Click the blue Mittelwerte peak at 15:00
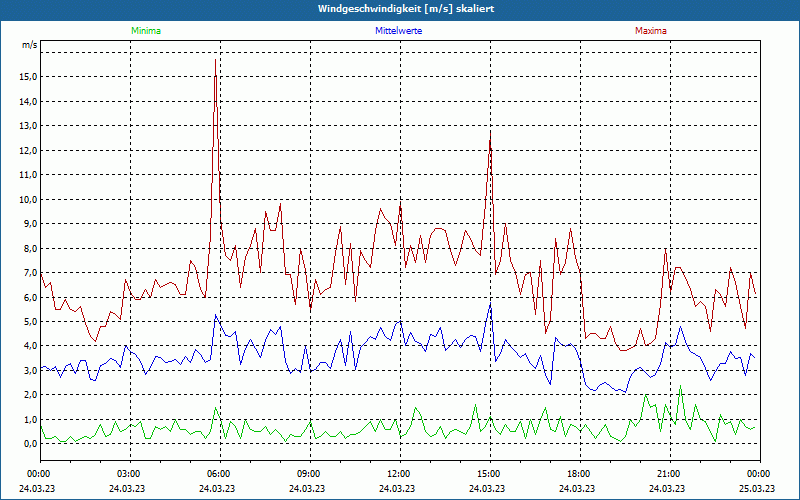The width and height of the screenshot is (800, 500). point(490,304)
